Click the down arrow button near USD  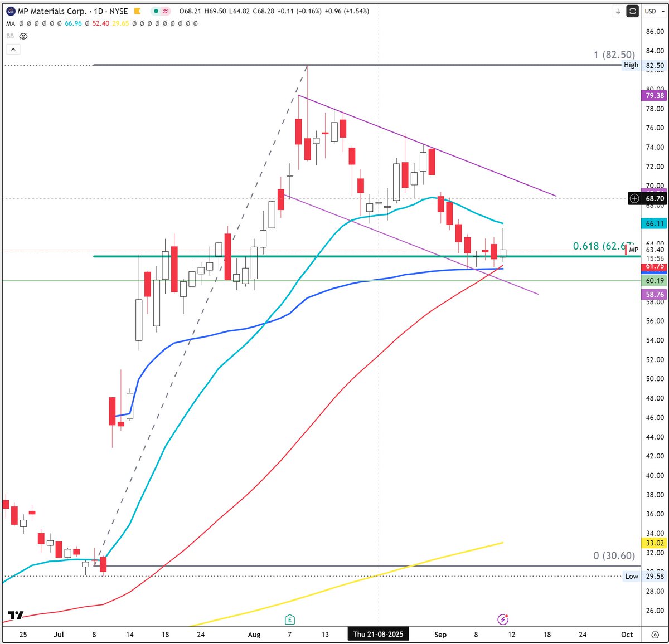[618, 11]
